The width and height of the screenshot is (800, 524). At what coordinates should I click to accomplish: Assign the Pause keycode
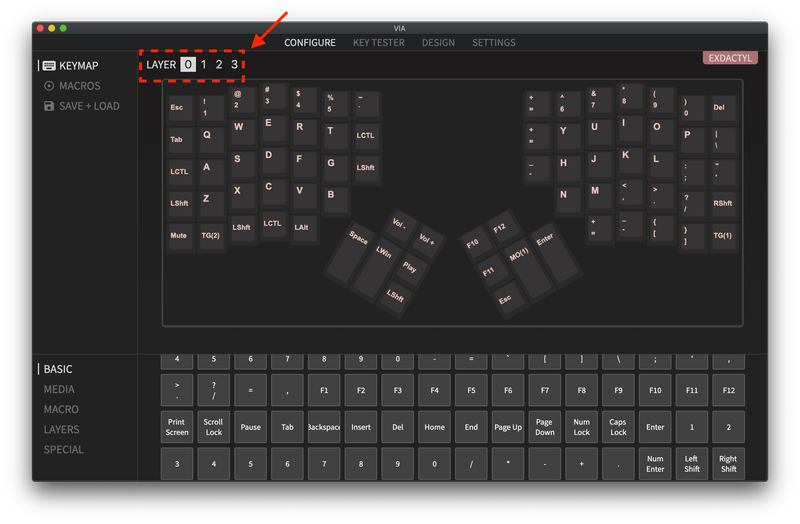click(251, 427)
